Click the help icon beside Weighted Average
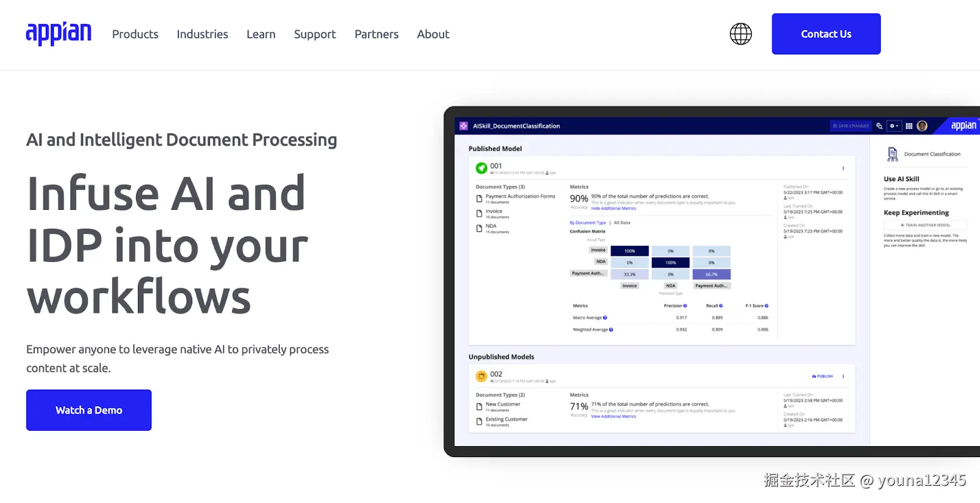Screen dimensions: 980x503 [x=611, y=329]
